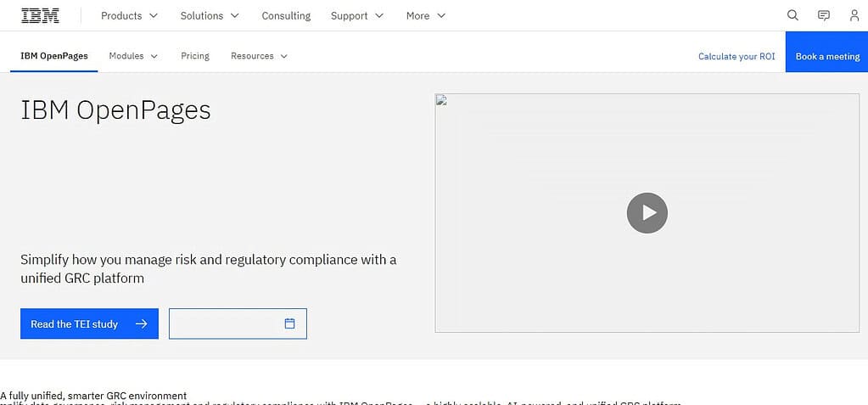Select the IBM OpenPages tab

tap(54, 56)
